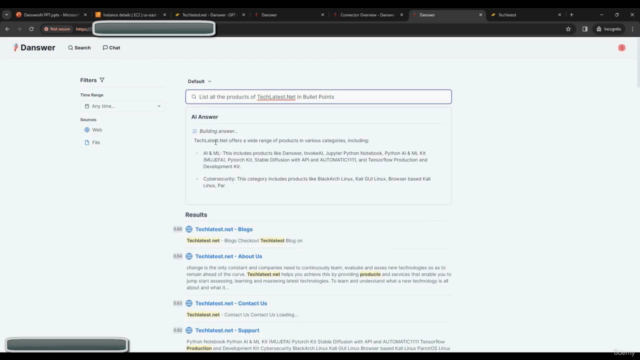Click the AI Answer heading

point(204,117)
